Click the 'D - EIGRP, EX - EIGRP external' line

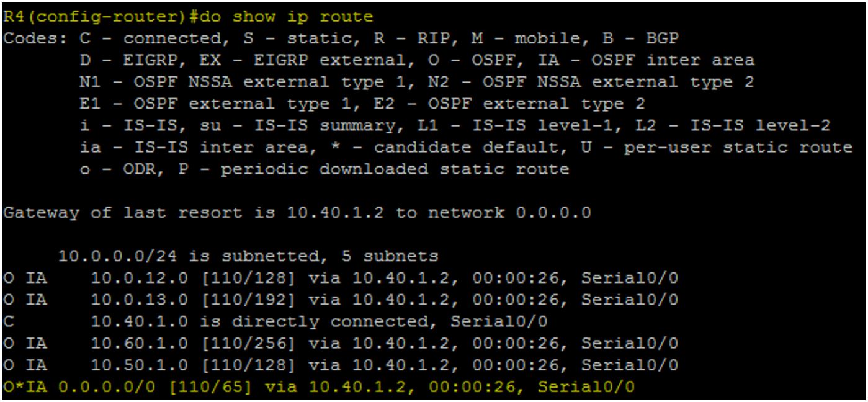coord(417,60)
